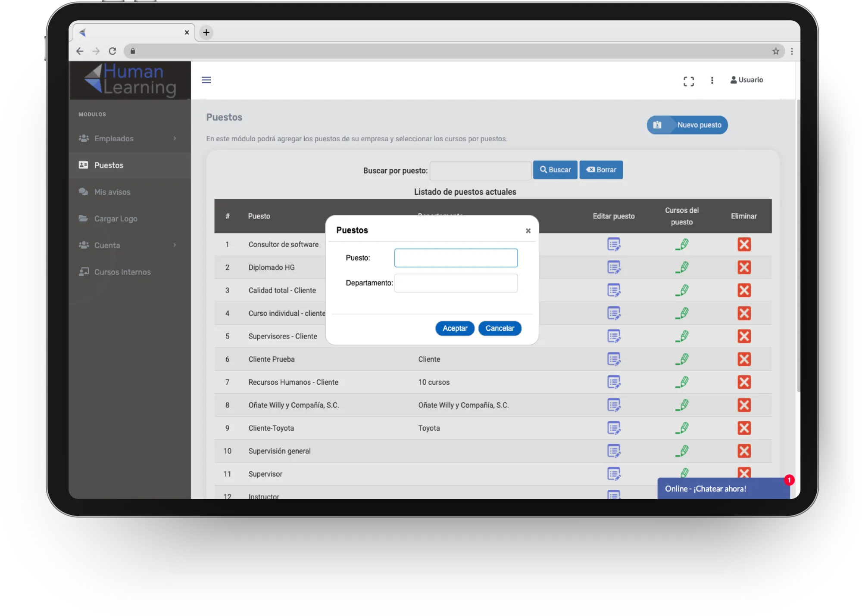Viewport: 862px width, 616px height.
Task: Click the fullscreen toggle icon
Action: coord(688,81)
